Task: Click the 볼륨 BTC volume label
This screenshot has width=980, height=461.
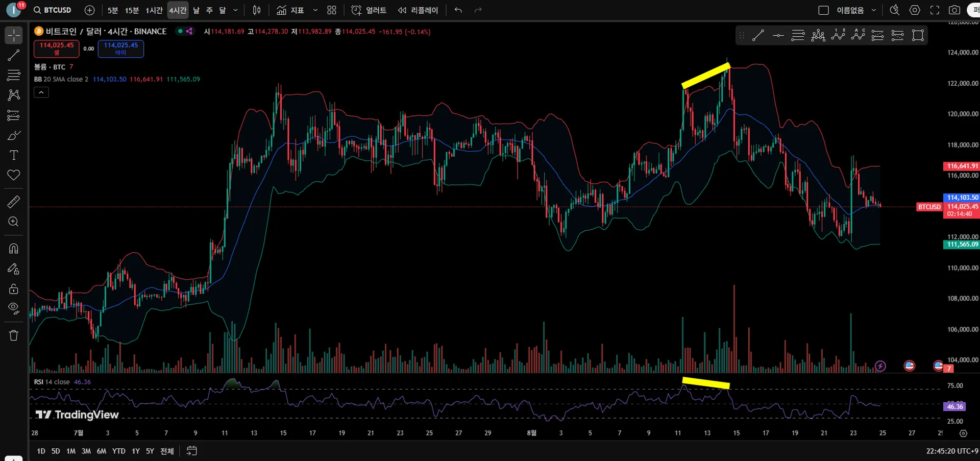Action: click(x=50, y=67)
